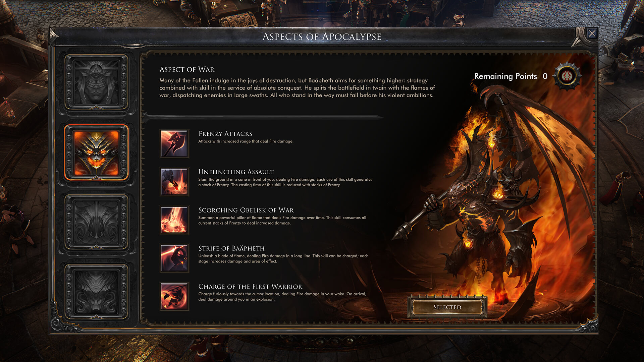644x362 pixels.
Task: Select the fiery Aspect of War portrait
Action: 96,153
